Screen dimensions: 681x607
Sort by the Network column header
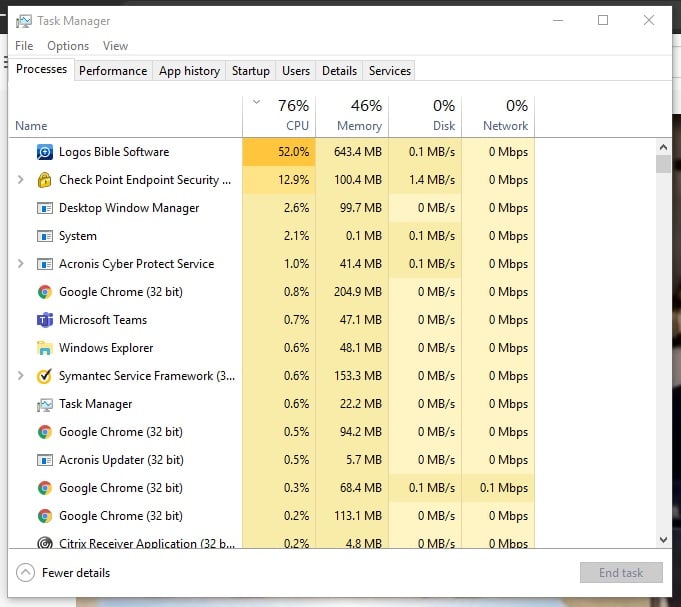498,116
